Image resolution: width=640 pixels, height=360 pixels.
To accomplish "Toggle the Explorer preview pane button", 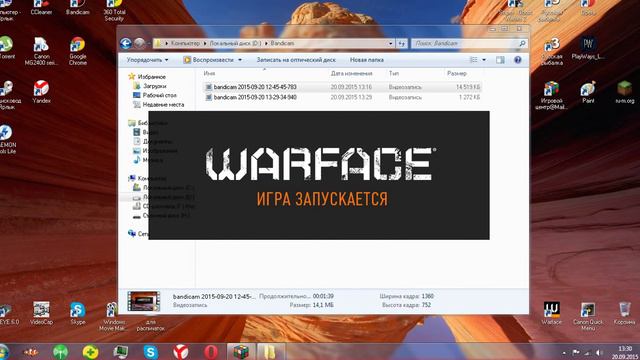I will click(500, 60).
